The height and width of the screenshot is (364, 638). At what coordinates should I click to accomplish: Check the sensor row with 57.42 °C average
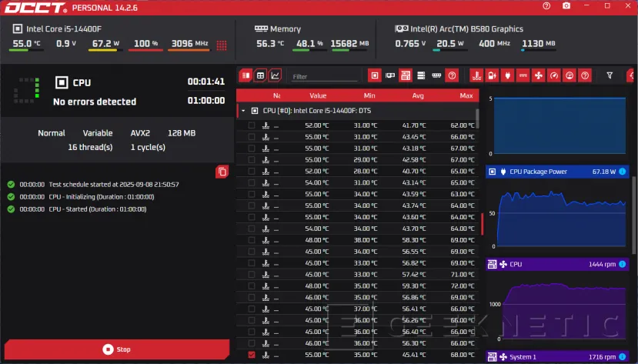click(252, 274)
